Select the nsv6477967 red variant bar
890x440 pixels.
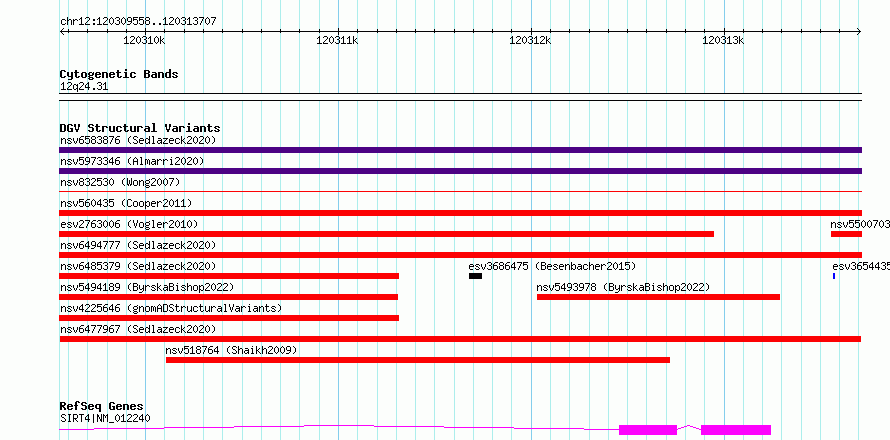(x=460, y=339)
